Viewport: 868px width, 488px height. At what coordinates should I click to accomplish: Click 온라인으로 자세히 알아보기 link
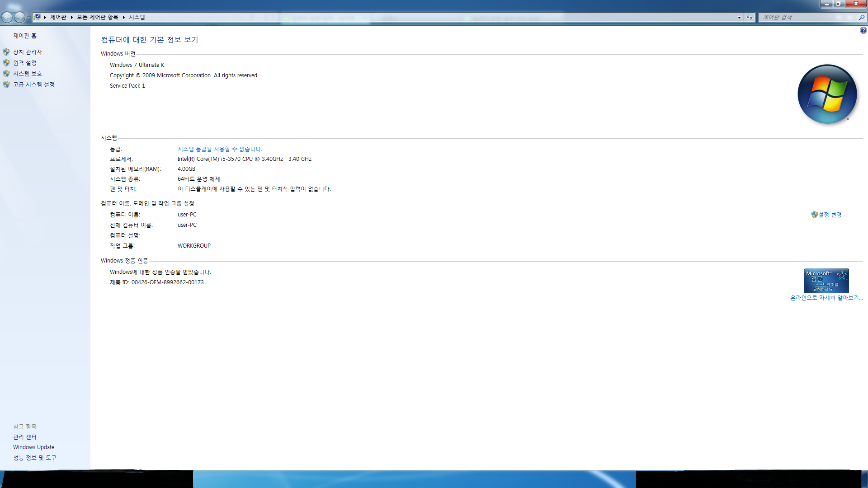click(826, 298)
